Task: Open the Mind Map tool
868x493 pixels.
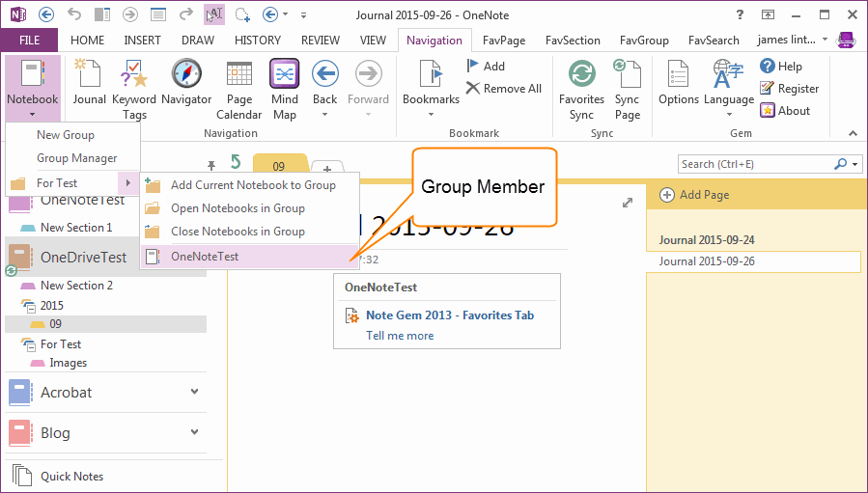Action: [285, 89]
